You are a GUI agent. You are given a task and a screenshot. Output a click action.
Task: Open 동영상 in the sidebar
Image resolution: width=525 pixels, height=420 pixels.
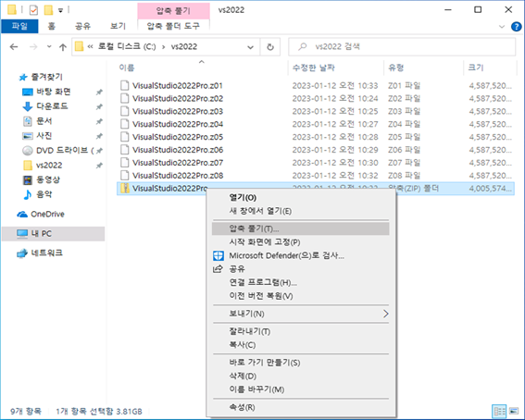pos(41,179)
